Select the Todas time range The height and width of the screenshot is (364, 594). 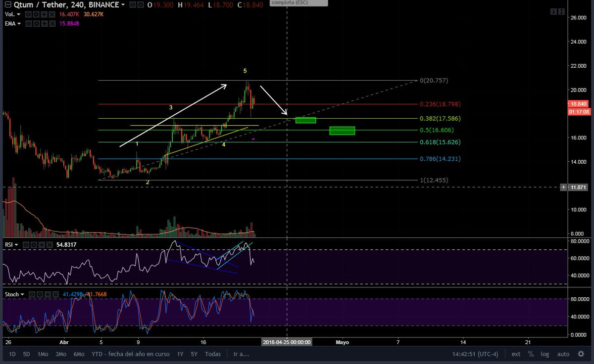point(213,354)
